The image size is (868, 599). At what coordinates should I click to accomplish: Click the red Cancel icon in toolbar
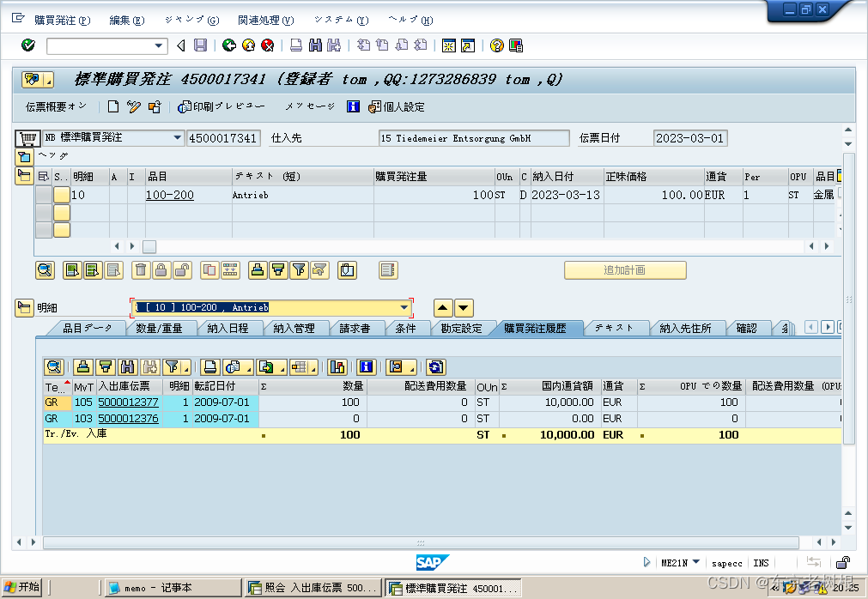tap(268, 45)
